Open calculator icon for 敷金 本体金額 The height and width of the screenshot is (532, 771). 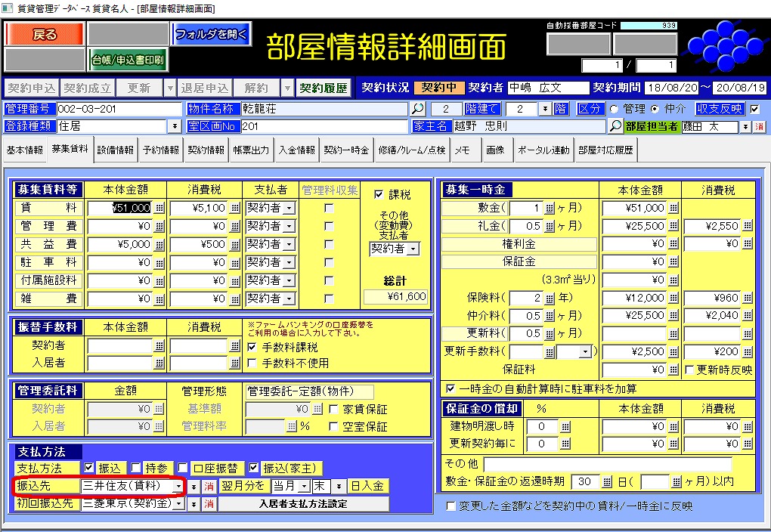tap(673, 208)
